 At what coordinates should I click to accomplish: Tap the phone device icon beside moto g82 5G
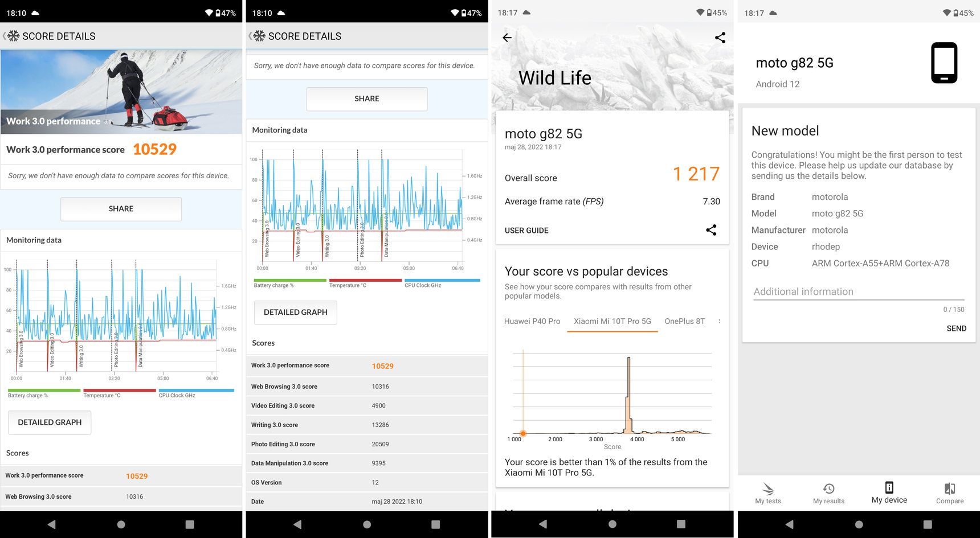click(x=944, y=63)
